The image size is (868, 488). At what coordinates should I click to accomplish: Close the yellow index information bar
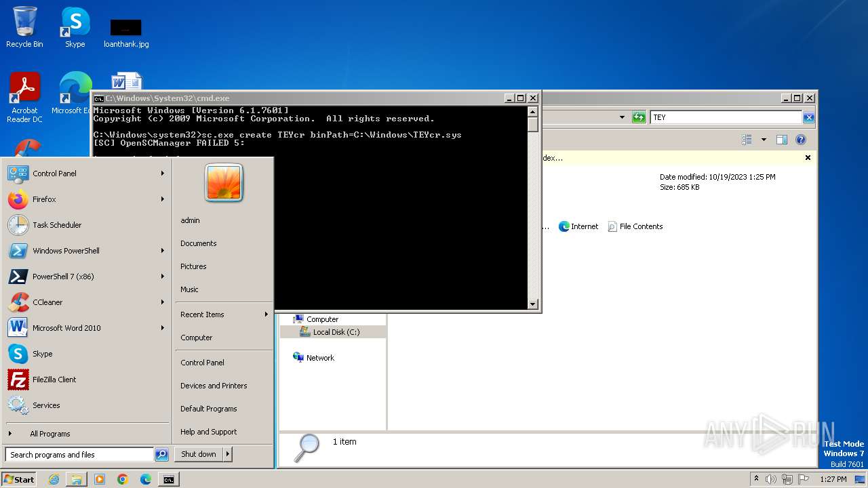[x=808, y=157]
